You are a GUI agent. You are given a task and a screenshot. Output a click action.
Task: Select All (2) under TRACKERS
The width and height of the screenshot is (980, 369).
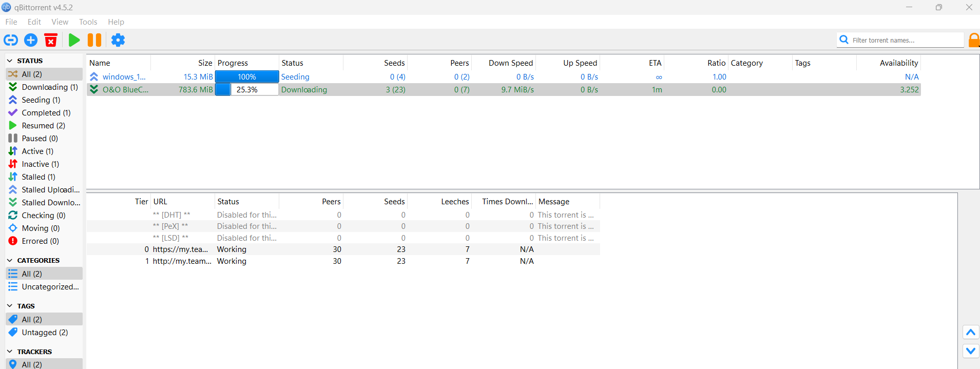coord(44,364)
